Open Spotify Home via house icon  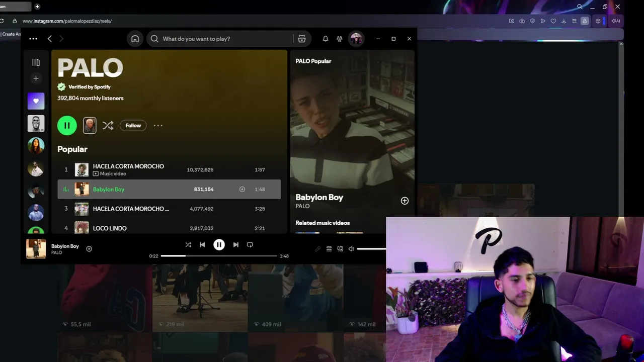135,39
